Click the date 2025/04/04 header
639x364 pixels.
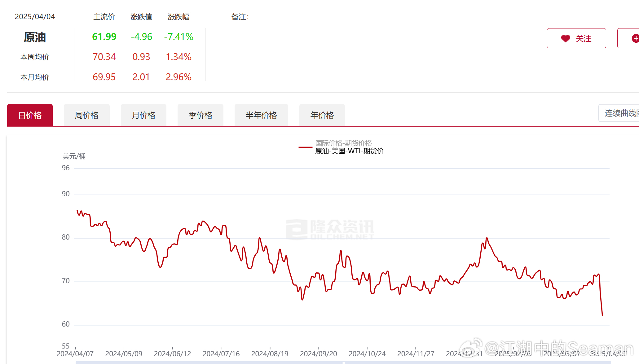tap(35, 16)
